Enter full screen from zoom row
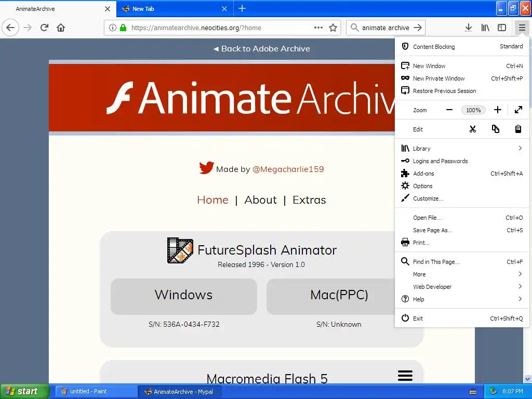The image size is (532, 399). [x=518, y=110]
